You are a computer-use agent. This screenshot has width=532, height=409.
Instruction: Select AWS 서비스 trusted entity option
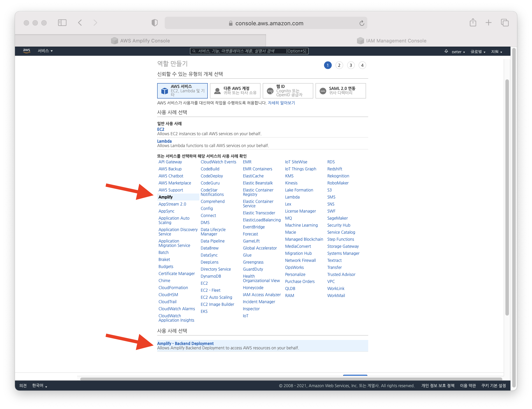click(x=182, y=91)
